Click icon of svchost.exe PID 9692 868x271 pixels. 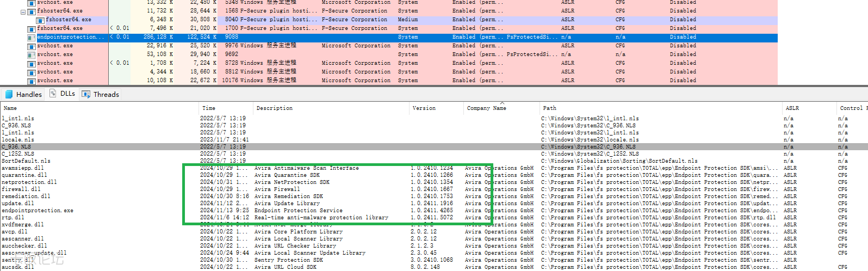tap(32, 55)
